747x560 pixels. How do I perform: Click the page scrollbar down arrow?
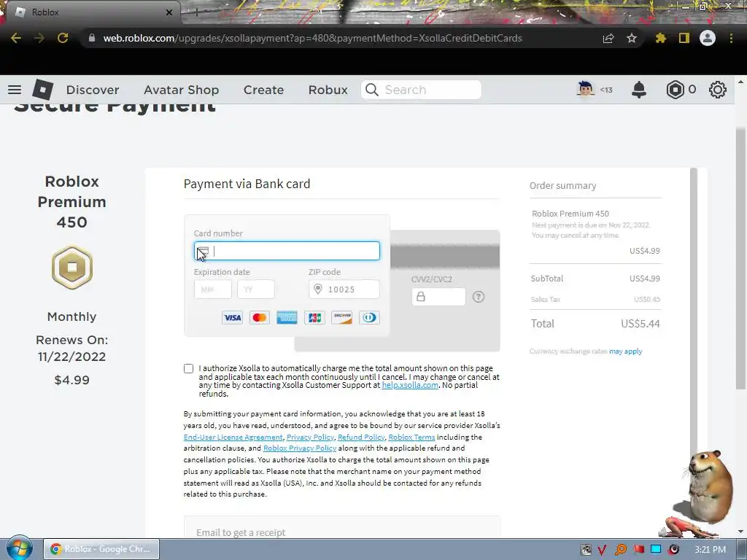[740, 532]
